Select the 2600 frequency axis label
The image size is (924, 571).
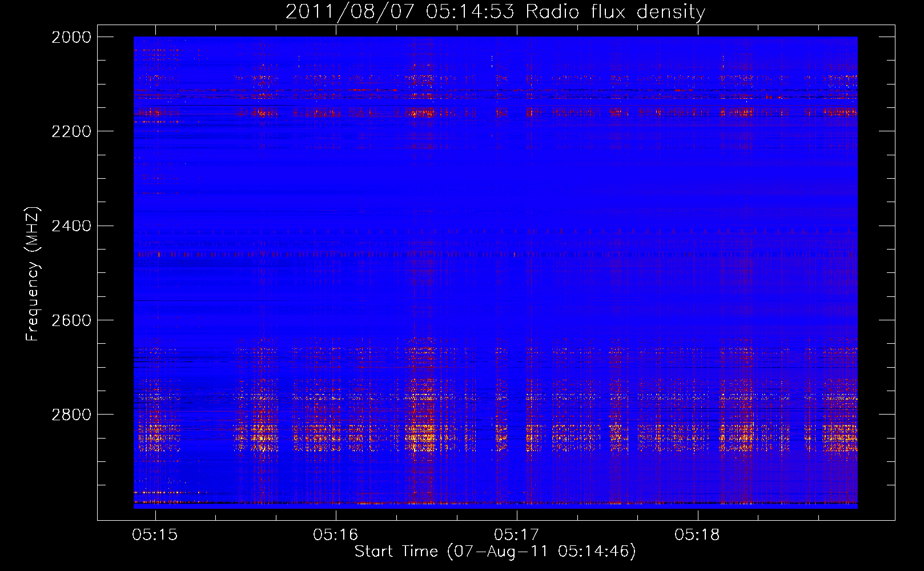71,320
